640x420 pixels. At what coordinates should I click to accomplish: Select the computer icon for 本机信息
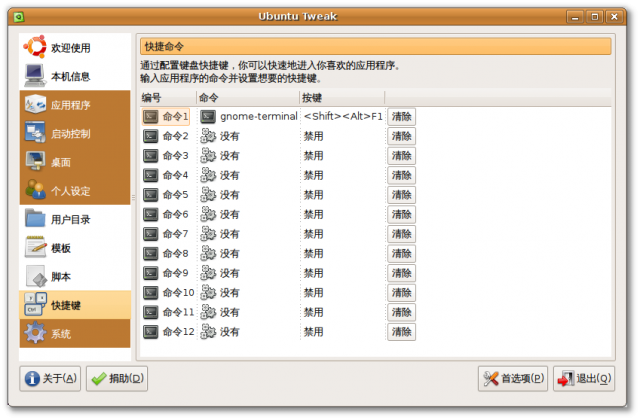tap(35, 76)
